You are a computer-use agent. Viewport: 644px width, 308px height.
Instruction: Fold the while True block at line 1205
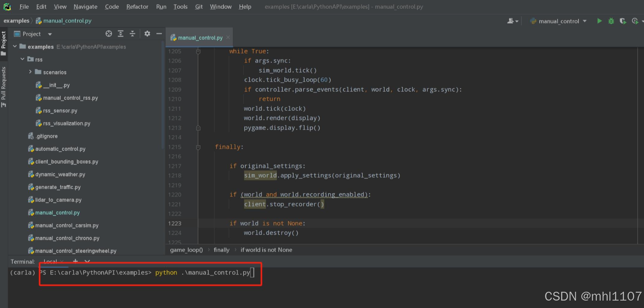click(x=198, y=52)
